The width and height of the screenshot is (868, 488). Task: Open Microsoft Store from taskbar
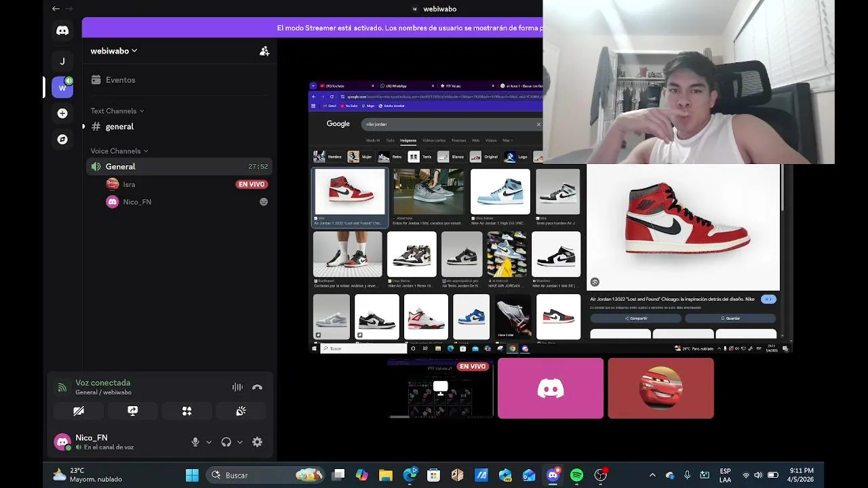(x=433, y=475)
